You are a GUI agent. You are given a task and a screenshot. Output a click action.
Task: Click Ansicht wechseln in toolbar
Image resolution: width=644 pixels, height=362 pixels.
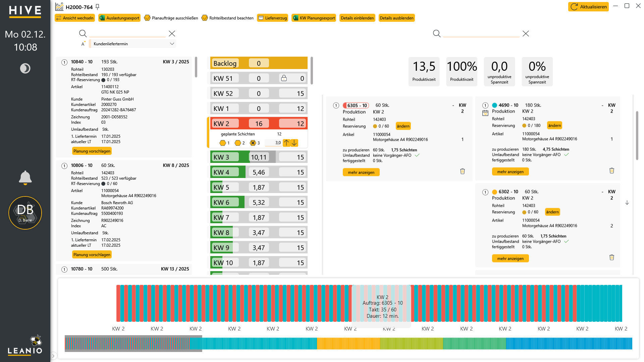point(75,18)
